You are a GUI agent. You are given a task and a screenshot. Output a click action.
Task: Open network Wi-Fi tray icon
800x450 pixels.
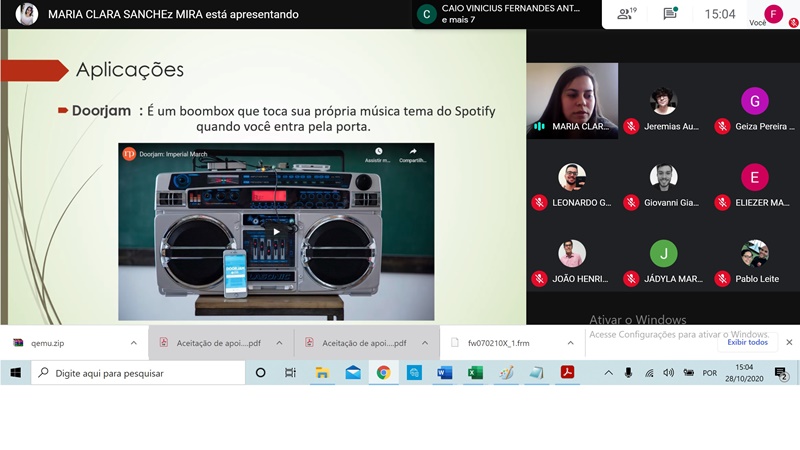tap(649, 373)
